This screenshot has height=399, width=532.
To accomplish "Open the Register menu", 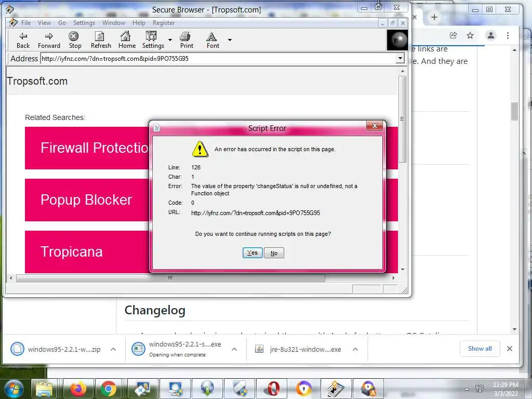I will tap(164, 23).
